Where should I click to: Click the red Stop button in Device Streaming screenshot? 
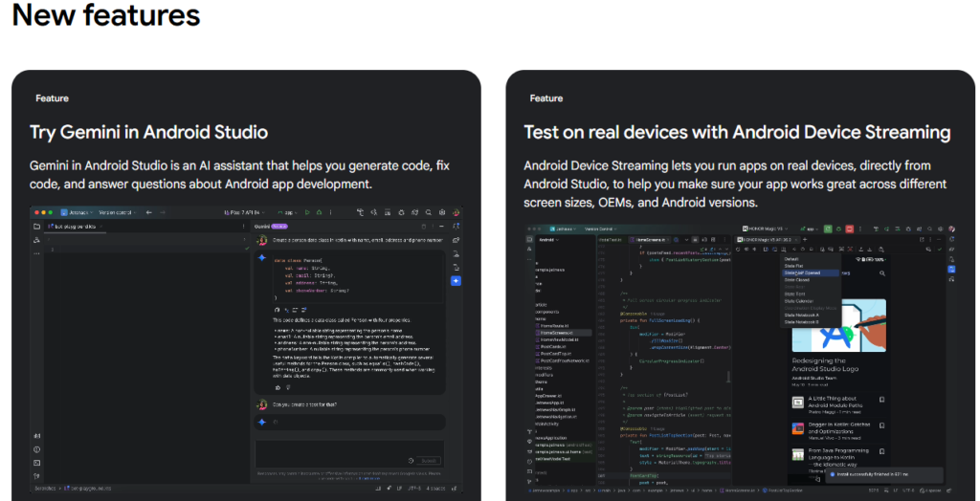click(850, 229)
